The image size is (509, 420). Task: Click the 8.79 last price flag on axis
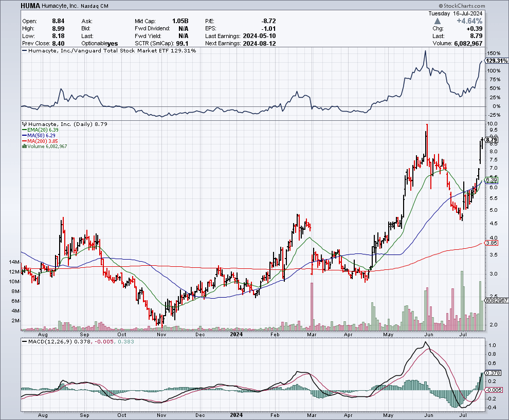click(492, 140)
